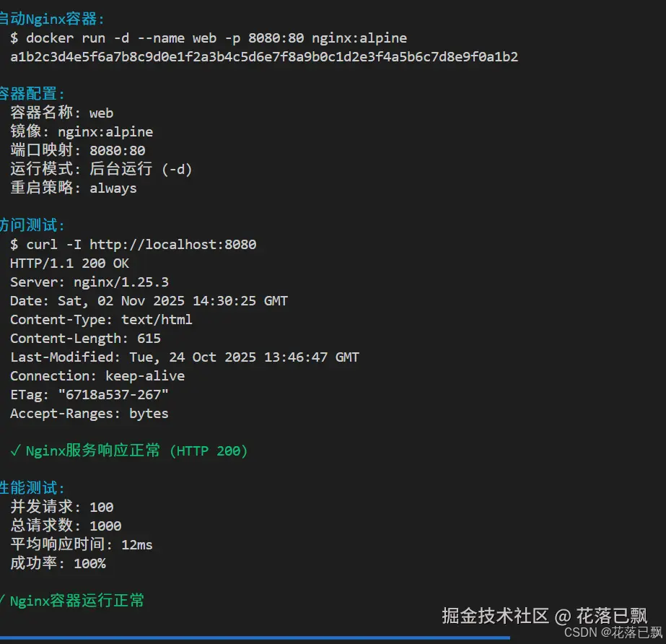Click the 'Content-Length: 615' line
This screenshot has width=666, height=644.
pyautogui.click(x=85, y=339)
